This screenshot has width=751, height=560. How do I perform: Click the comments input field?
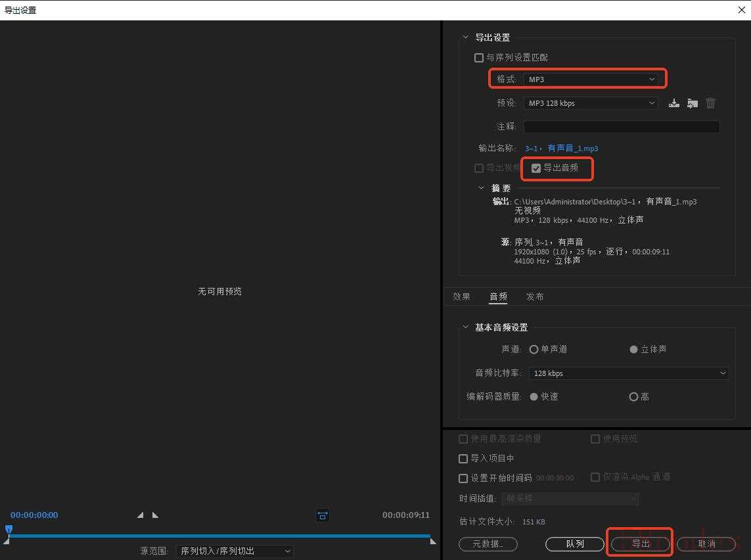coord(621,126)
